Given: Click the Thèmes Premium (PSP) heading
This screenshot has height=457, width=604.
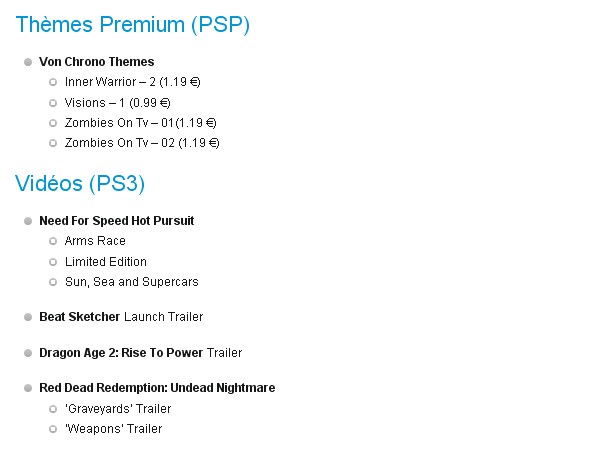Looking at the screenshot, I should coord(133,25).
